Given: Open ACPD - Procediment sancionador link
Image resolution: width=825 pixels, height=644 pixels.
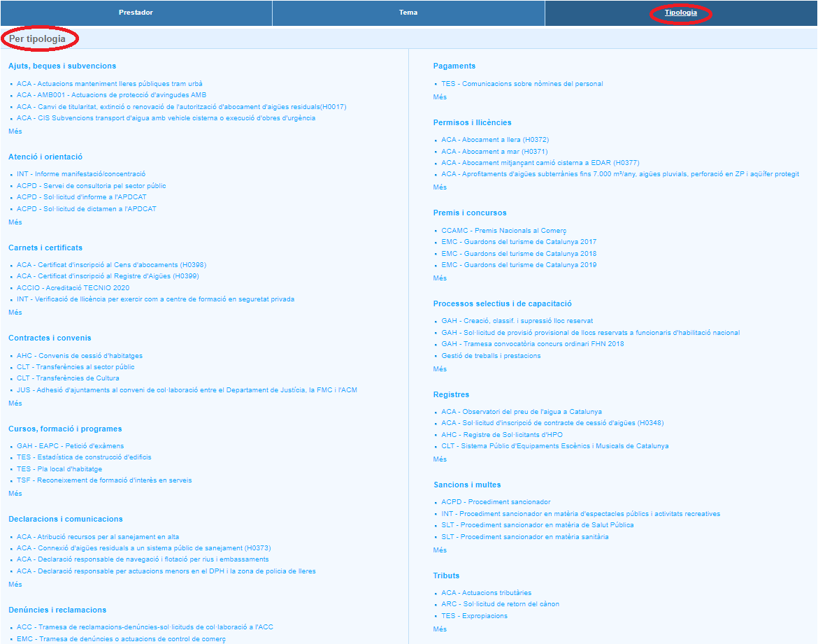Looking at the screenshot, I should coord(496,502).
